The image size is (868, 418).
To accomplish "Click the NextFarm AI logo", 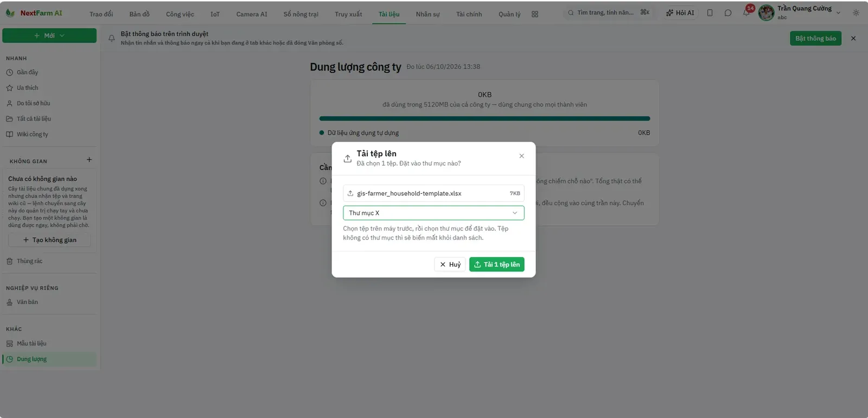I will coord(34,13).
